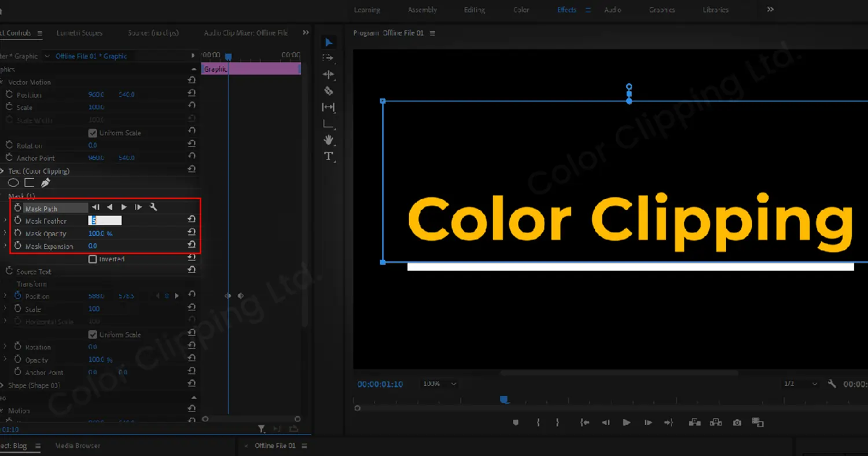
Task: Enable the Inverted mask checkbox
Action: (93, 259)
